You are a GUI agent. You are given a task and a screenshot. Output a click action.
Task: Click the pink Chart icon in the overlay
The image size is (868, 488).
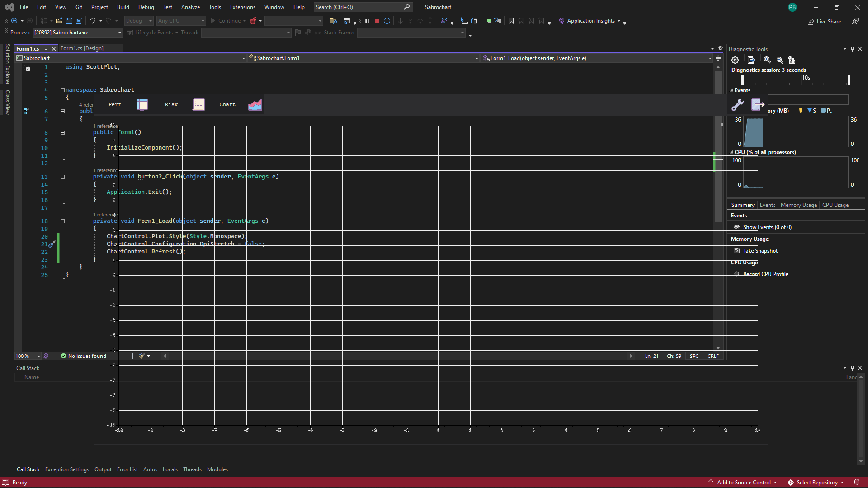255,104
